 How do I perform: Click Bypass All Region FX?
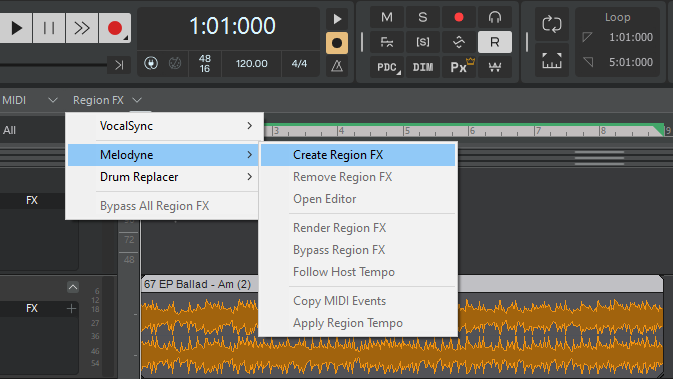(x=155, y=206)
